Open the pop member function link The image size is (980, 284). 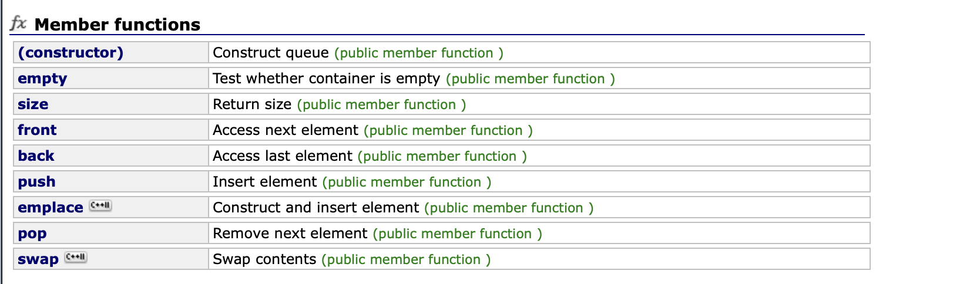(x=32, y=234)
